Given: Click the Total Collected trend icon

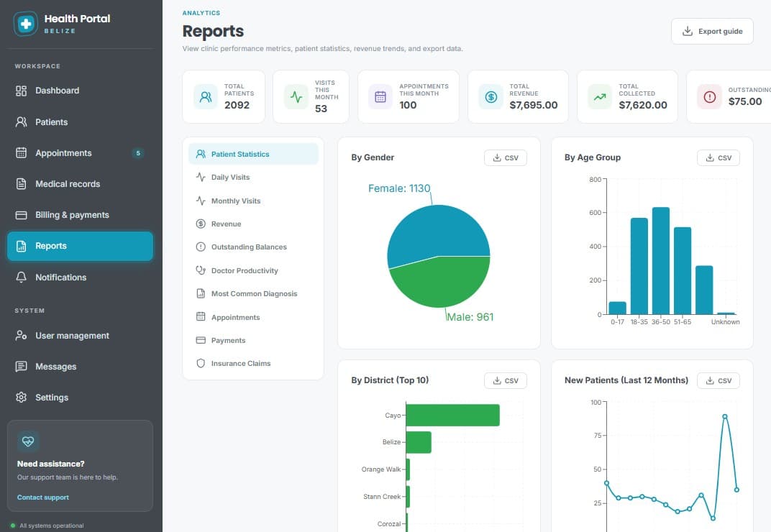Looking at the screenshot, I should 600,97.
